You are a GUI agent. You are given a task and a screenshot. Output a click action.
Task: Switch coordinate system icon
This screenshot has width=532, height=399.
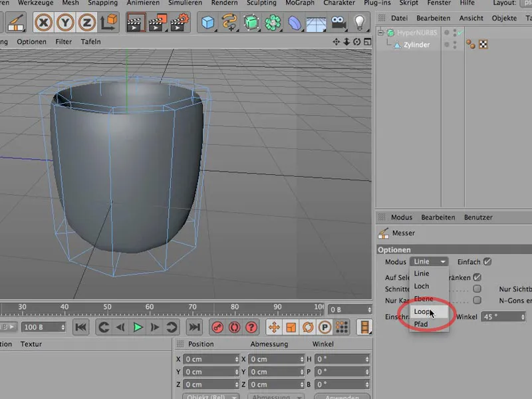[x=108, y=23]
